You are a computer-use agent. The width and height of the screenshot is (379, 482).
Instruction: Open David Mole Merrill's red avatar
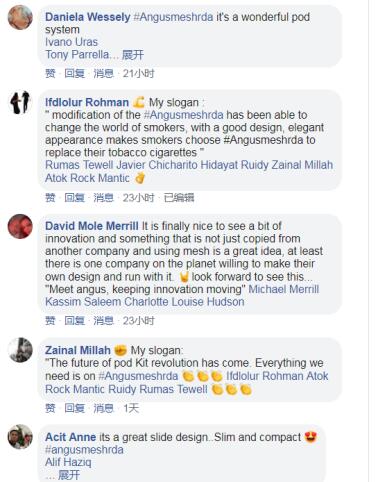tap(20, 226)
